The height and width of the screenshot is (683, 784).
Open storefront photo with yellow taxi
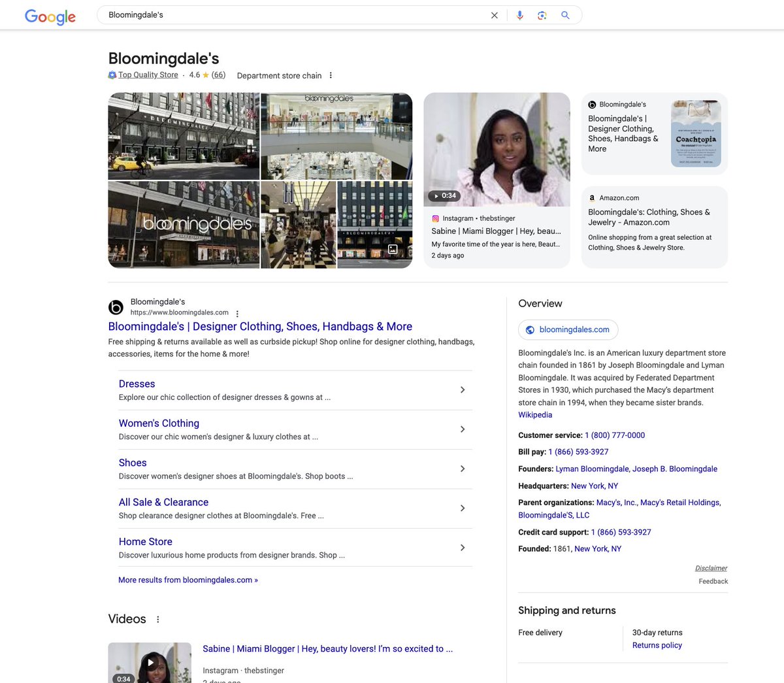tap(184, 136)
